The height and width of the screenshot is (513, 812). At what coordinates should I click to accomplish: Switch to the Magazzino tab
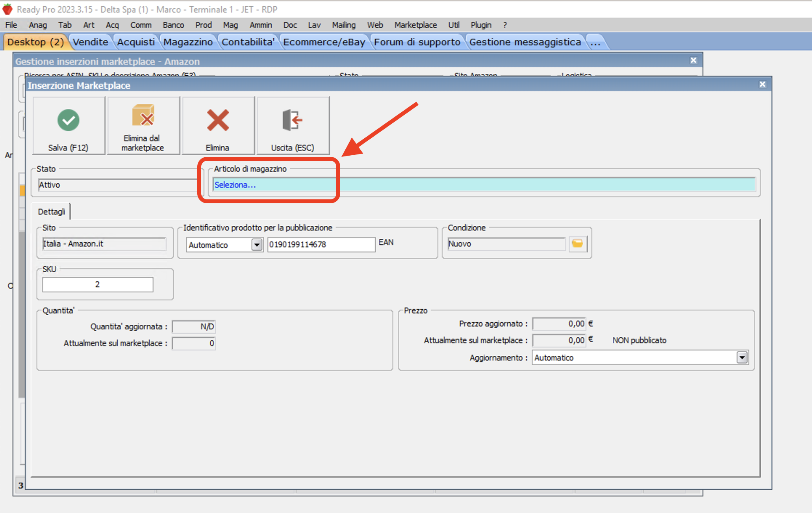[x=188, y=42]
